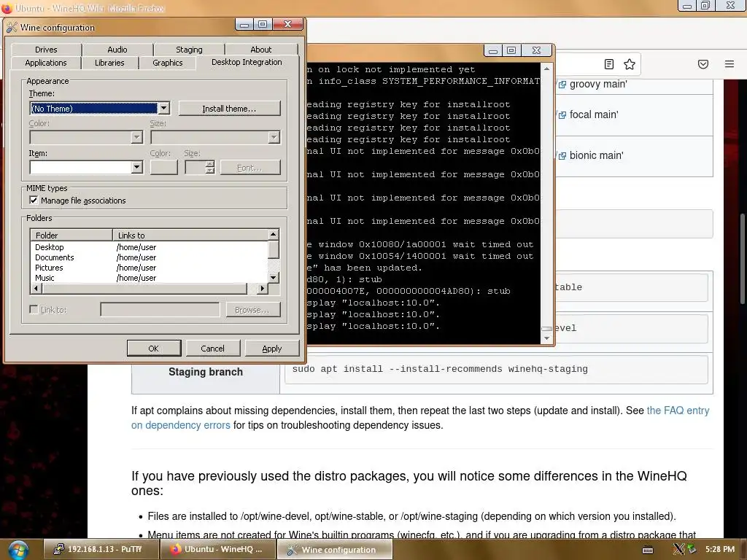Screen dimensions: 747x560
Task: Switch to the Applications tab
Action: 46,63
